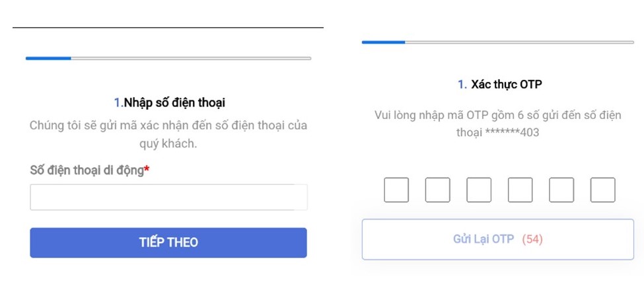Viewport: 644px width, 292px height.
Task: Select the fifth OTP digit box
Action: coord(561,190)
